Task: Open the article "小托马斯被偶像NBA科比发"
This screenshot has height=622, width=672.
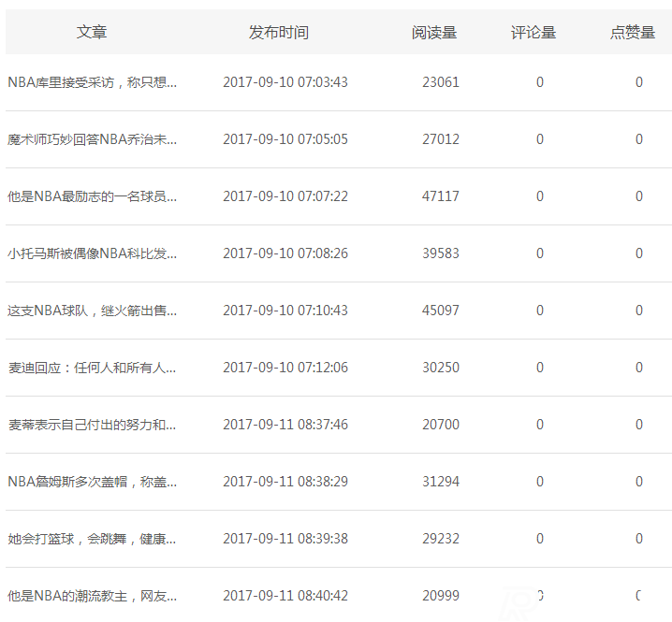Action: [x=92, y=253]
